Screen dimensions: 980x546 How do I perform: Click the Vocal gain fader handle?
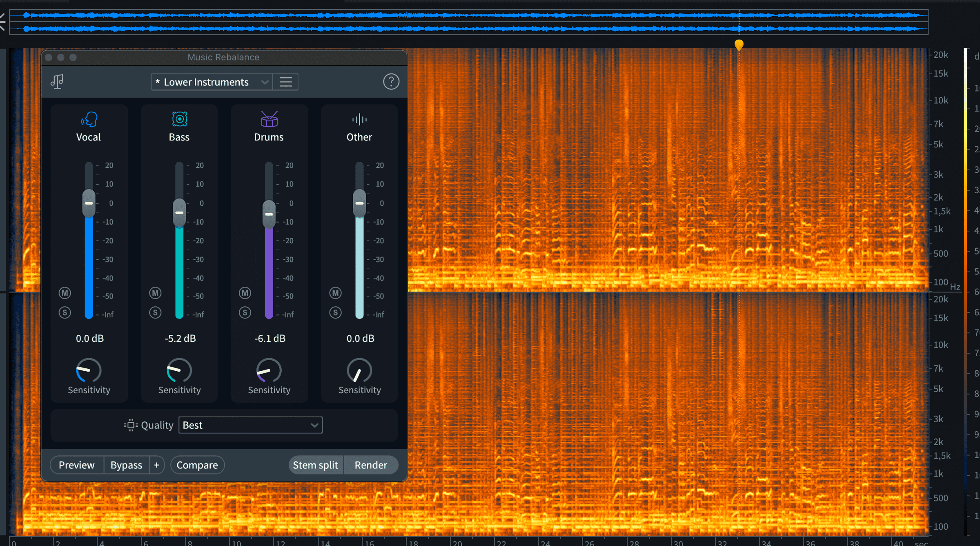pos(89,203)
